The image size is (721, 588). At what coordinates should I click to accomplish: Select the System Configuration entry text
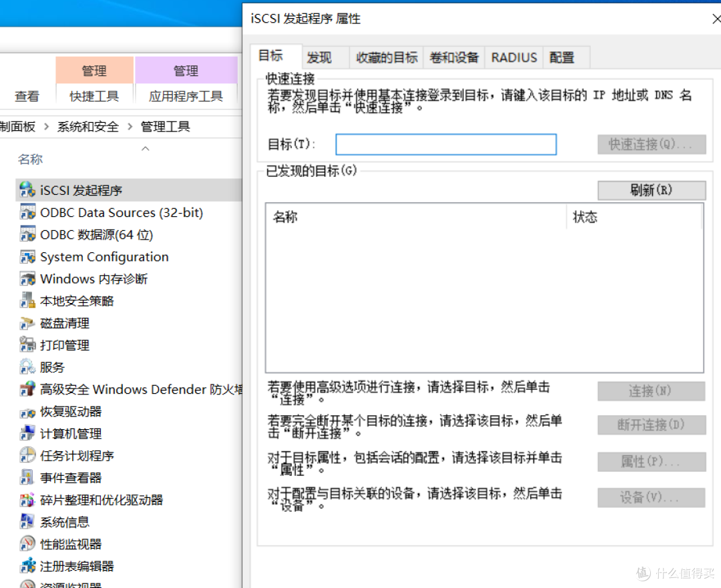click(x=104, y=256)
